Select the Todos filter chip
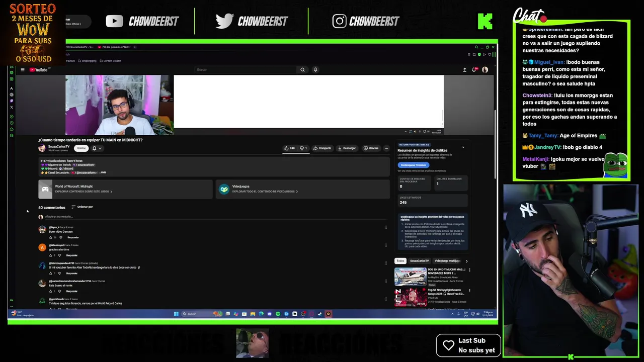 click(400, 261)
